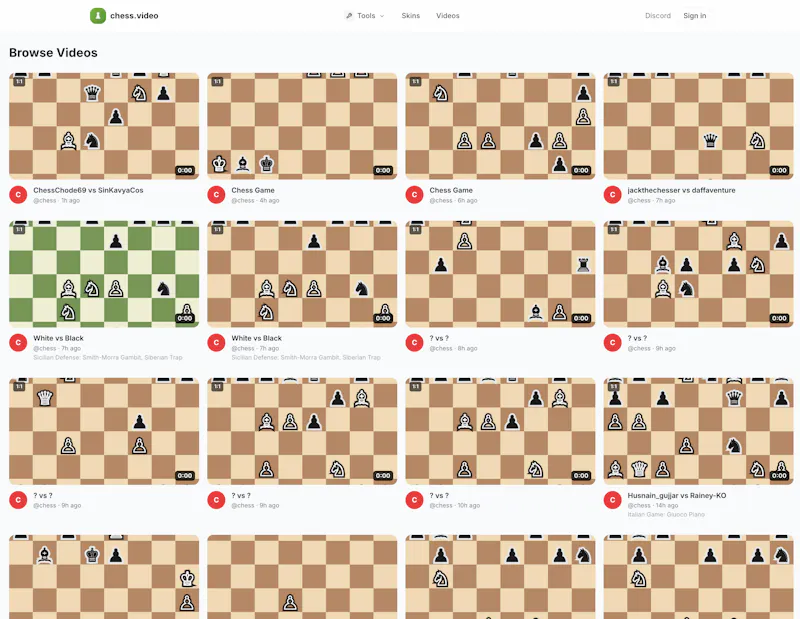Open the green-board White vs Black thumbnail
Image resolution: width=800 pixels, height=619 pixels.
pyautogui.click(x=104, y=274)
